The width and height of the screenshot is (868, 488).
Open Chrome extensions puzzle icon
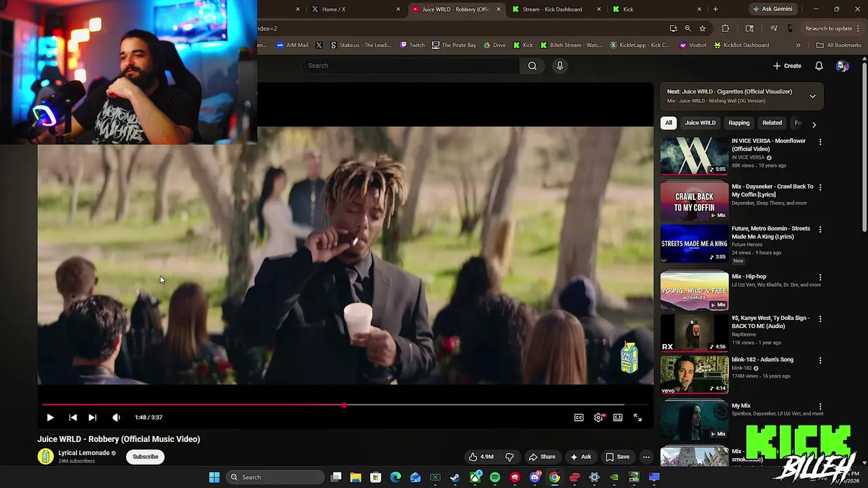coord(726,28)
